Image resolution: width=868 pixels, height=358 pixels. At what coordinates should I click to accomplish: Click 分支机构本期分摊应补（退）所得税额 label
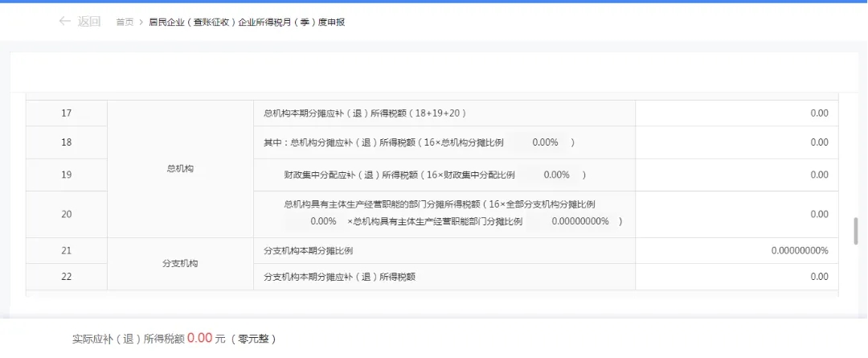click(x=340, y=277)
